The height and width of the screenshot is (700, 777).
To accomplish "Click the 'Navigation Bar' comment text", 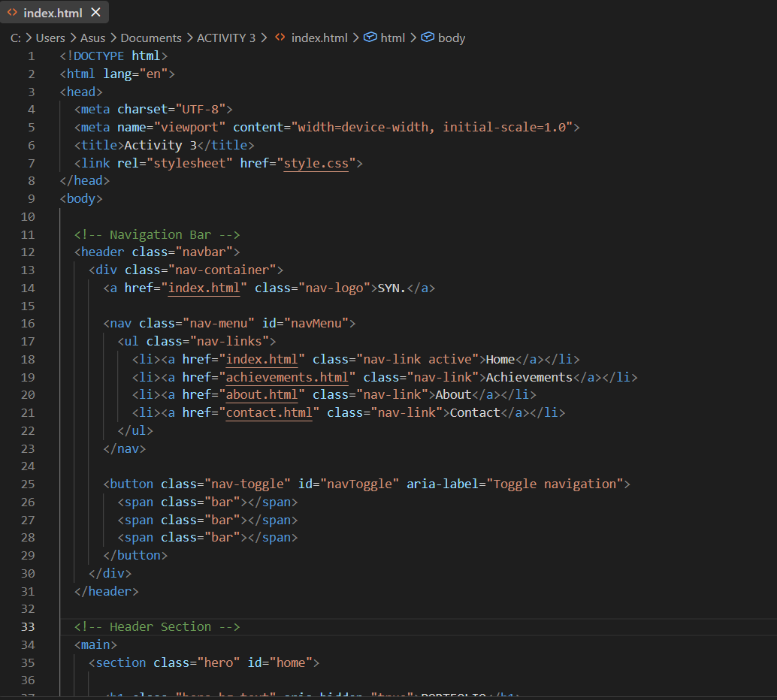I will (161, 234).
